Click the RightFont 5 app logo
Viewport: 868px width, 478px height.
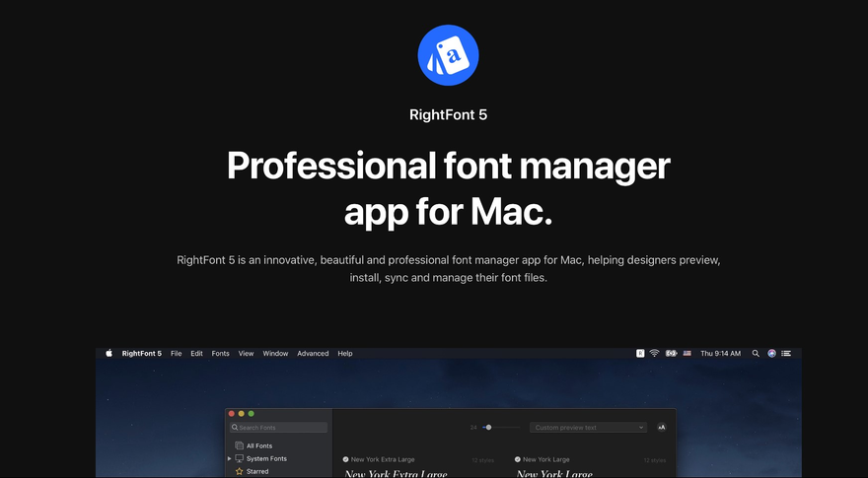tap(448, 55)
